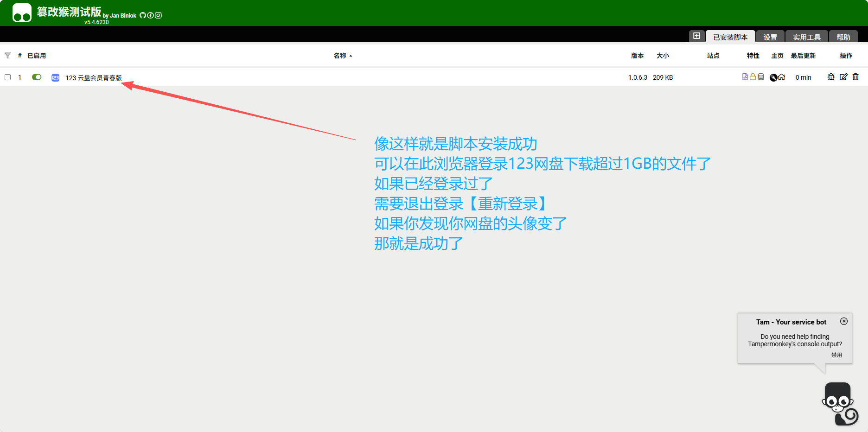Image resolution: width=868 pixels, height=432 pixels.
Task: Click the purple userscript file icon
Action: [x=744, y=76]
